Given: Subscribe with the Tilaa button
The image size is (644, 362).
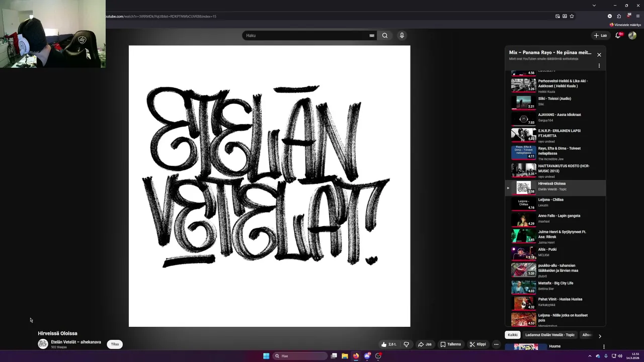Looking at the screenshot, I should (x=115, y=344).
